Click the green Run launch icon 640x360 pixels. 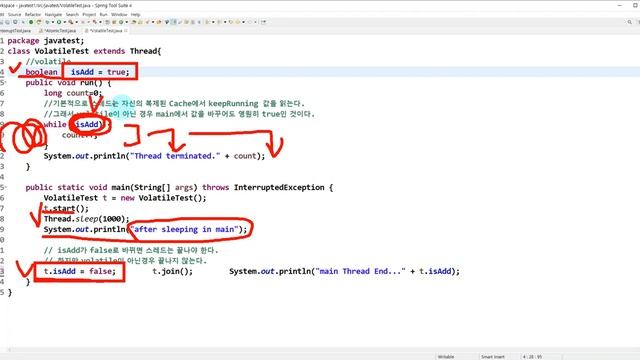(x=59, y=22)
